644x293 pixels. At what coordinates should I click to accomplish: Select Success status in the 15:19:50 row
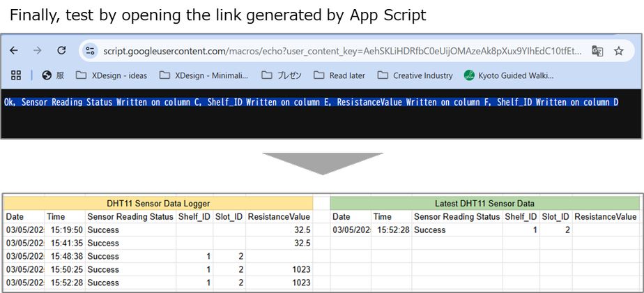[x=130, y=230]
